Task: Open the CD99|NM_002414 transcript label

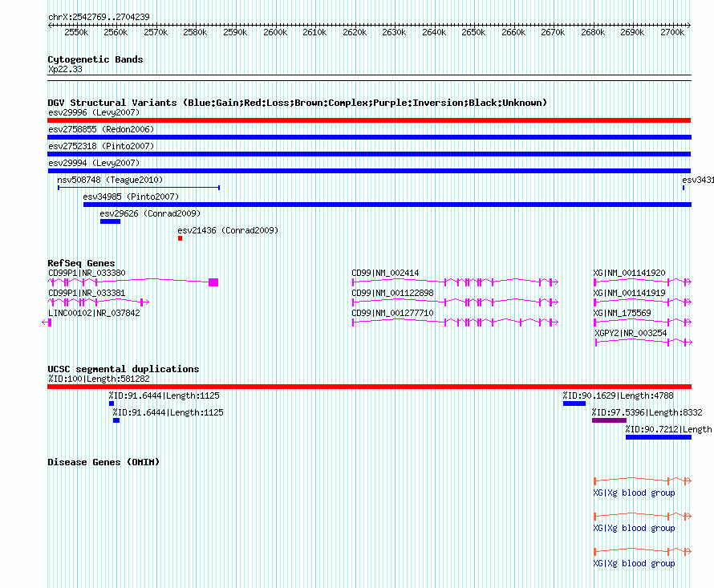Action: (385, 273)
